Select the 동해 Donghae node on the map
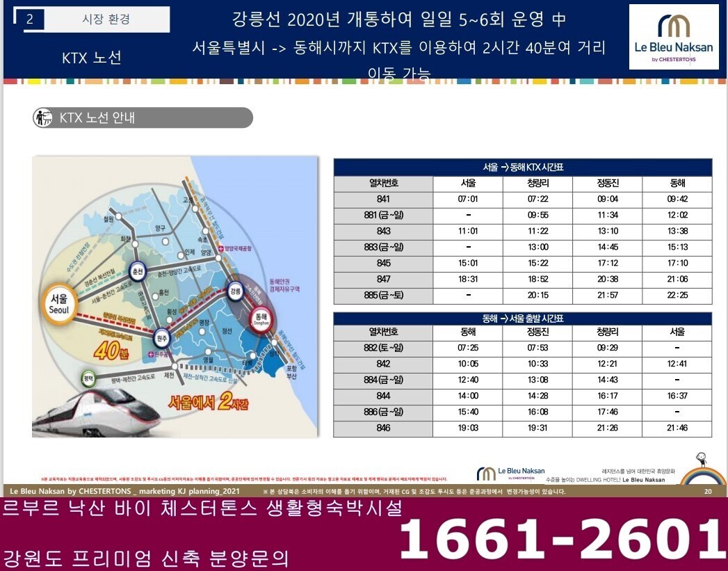The height and width of the screenshot is (571, 728). pos(261,319)
